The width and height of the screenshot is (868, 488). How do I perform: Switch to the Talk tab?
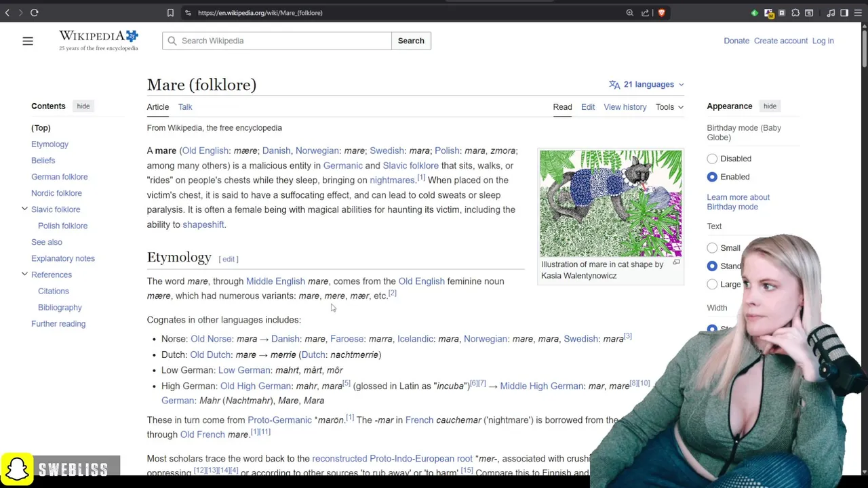[x=185, y=107]
